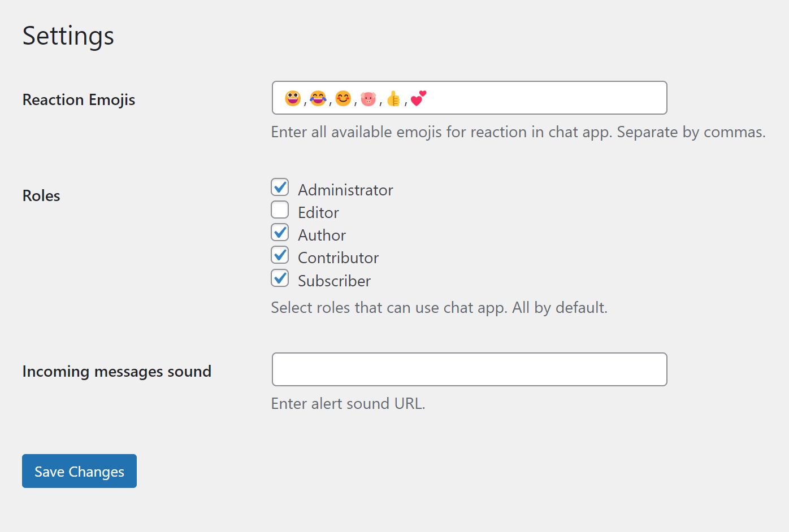Click the grinning face emoji

[x=293, y=98]
